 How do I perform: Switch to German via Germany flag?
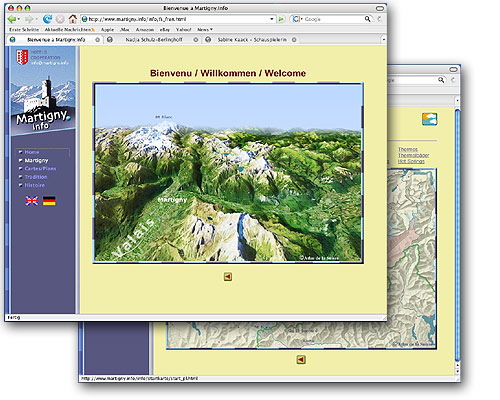49,201
